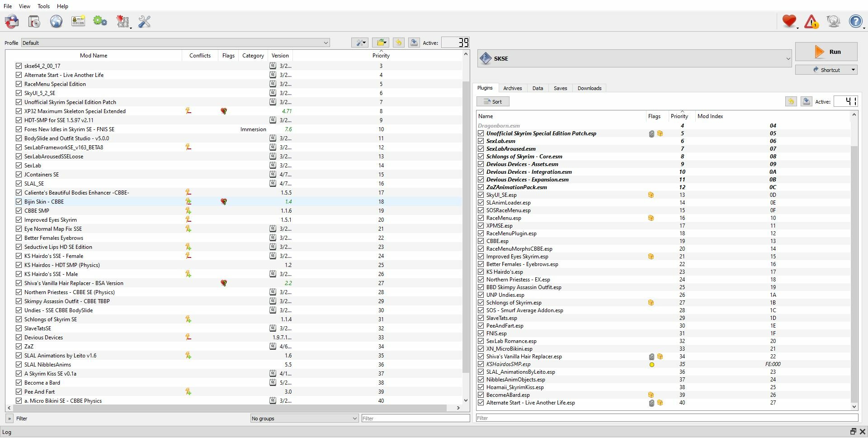
Task: Open the Profiles configuration icon
Action: click(x=78, y=21)
